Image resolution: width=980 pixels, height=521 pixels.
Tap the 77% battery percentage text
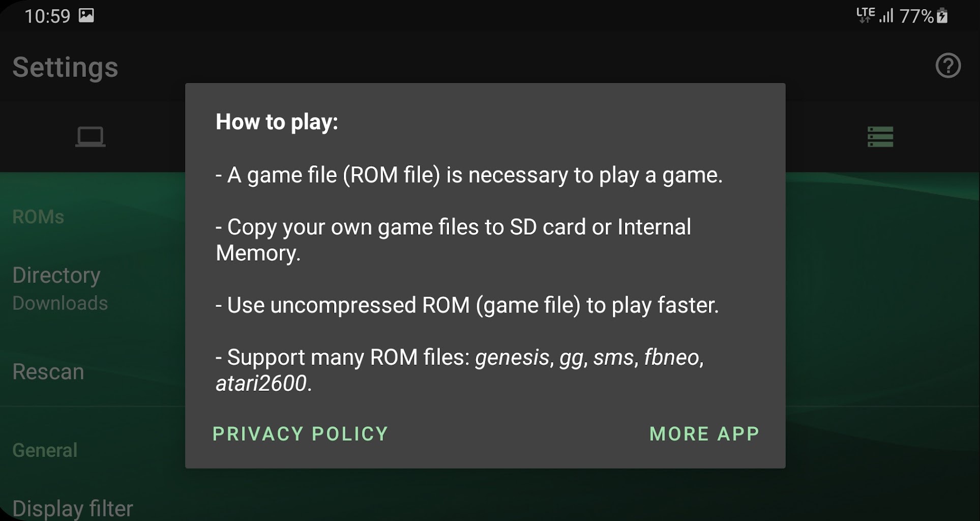tap(916, 16)
